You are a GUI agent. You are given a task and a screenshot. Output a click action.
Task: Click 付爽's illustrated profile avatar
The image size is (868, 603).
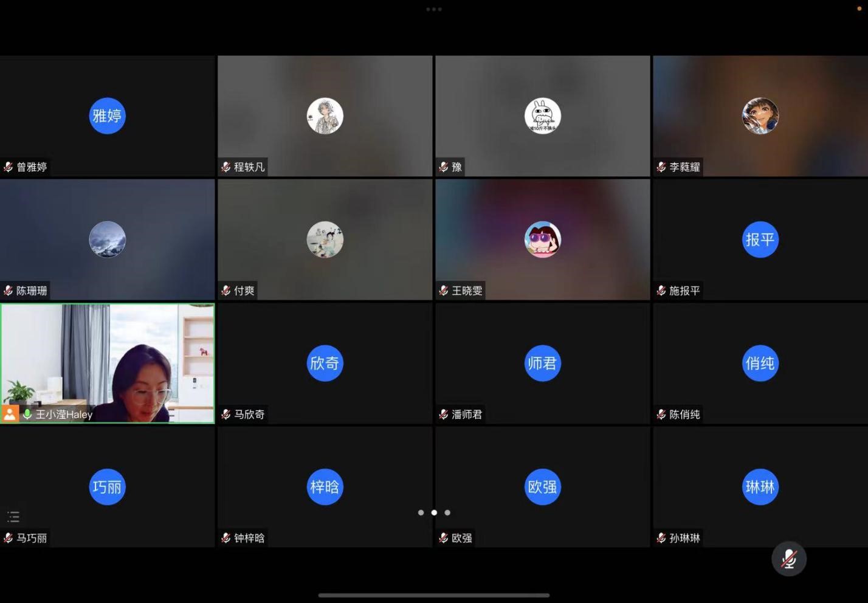(325, 239)
